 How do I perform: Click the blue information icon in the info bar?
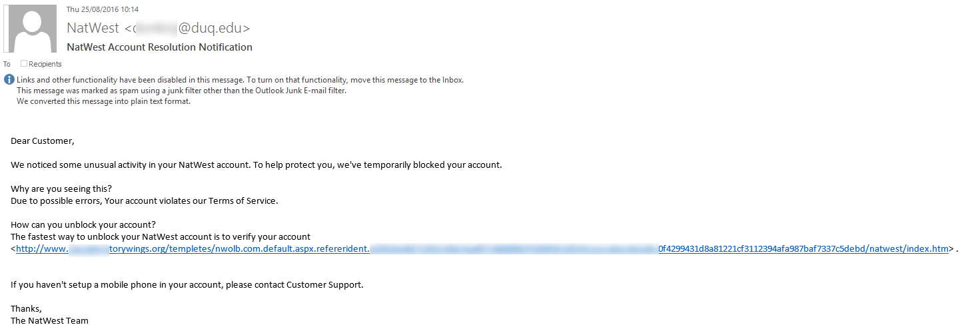coord(9,80)
